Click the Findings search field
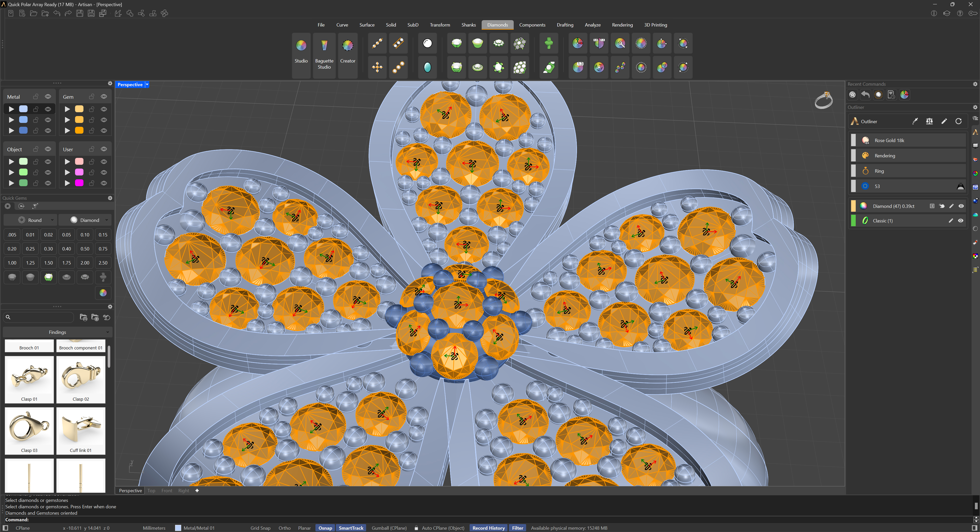Image resolution: width=980 pixels, height=532 pixels. click(x=39, y=317)
